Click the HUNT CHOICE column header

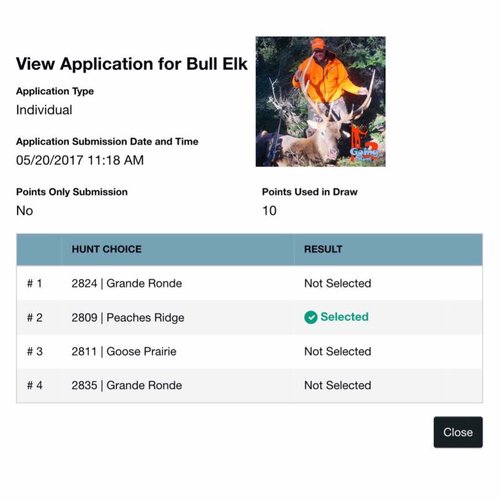click(107, 249)
